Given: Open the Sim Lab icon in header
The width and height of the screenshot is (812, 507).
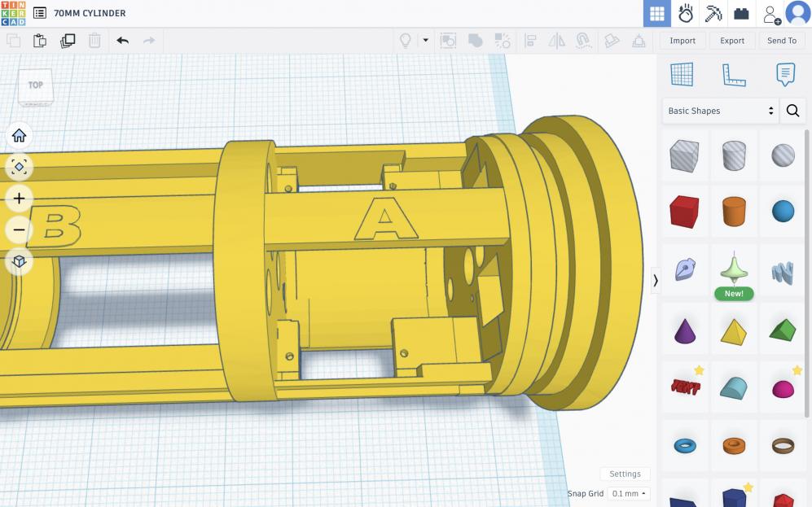Looking at the screenshot, I should click(x=686, y=14).
